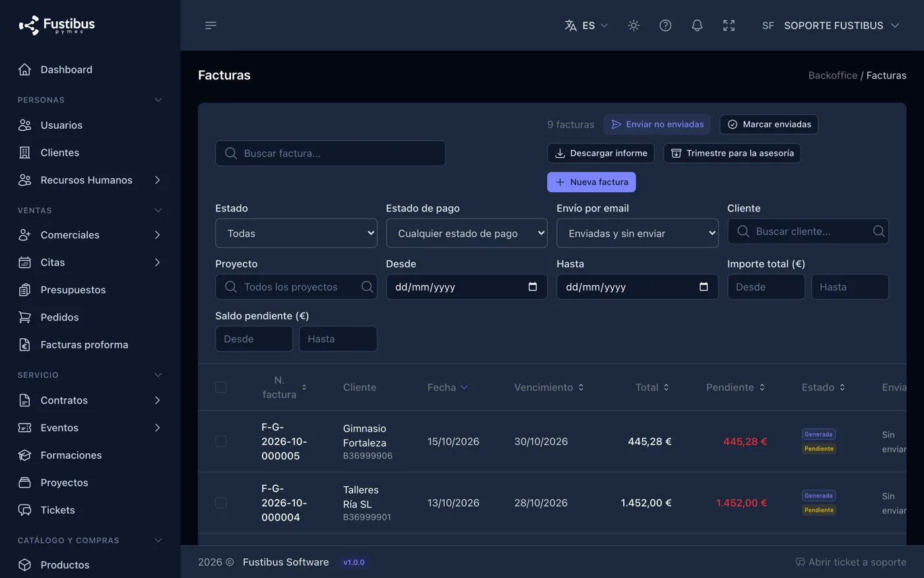Sort by Pendiente column arrows
924x578 pixels.
[x=762, y=387]
